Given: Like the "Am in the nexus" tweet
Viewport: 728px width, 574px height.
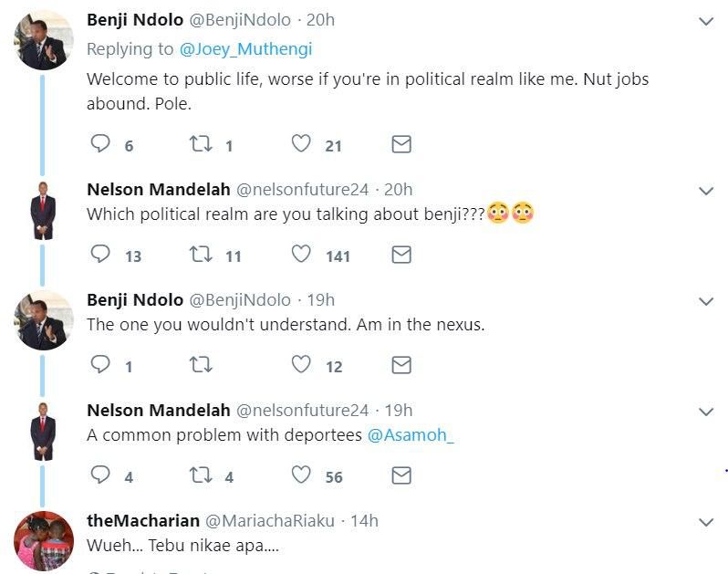Looking at the screenshot, I should [x=301, y=365].
